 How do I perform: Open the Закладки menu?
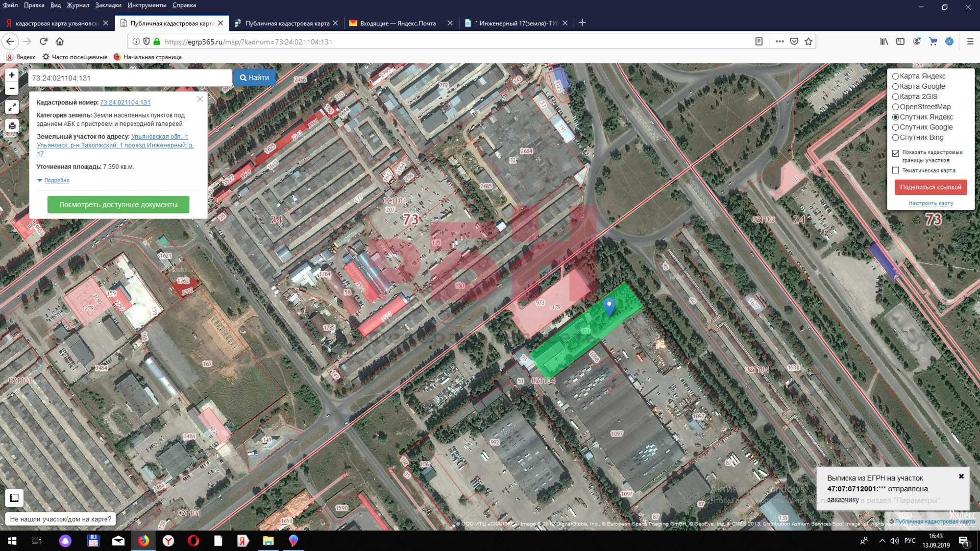(x=108, y=5)
